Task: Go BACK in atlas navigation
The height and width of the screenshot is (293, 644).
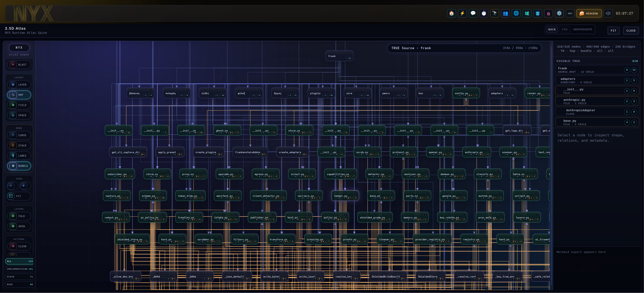Action: [x=552, y=29]
